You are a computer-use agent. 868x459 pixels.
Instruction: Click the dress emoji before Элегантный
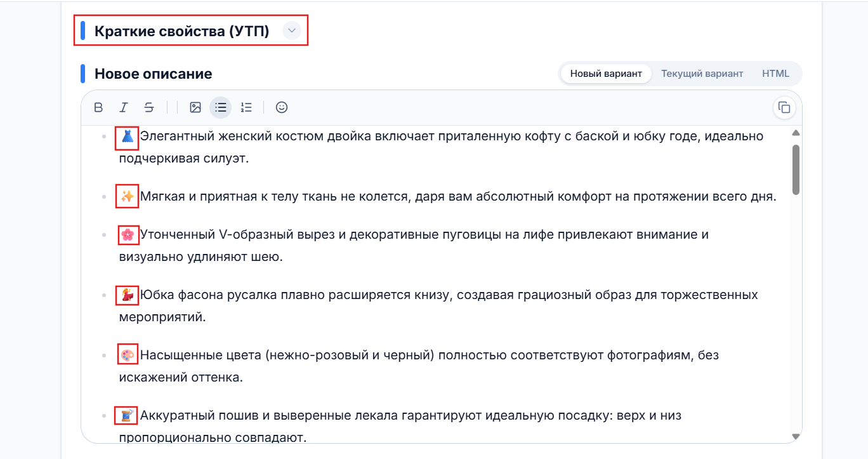click(127, 136)
